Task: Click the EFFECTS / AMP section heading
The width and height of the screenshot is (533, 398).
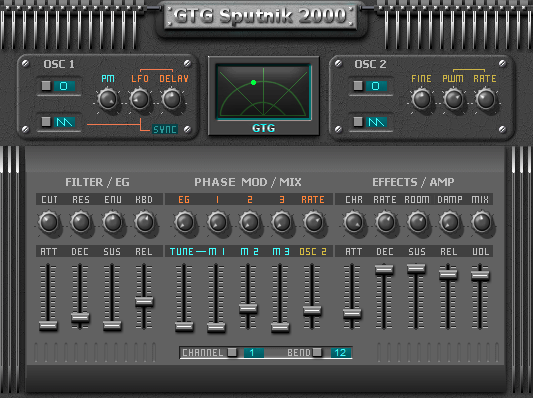Action: point(413,182)
